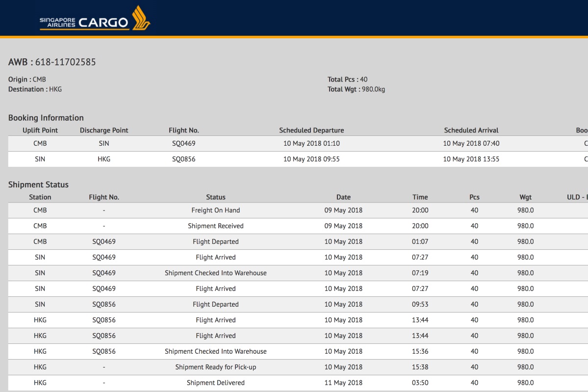Viewport: 588px width, 392px height.
Task: Select flight SQ0856 in Booking Information table
Action: tap(184, 159)
